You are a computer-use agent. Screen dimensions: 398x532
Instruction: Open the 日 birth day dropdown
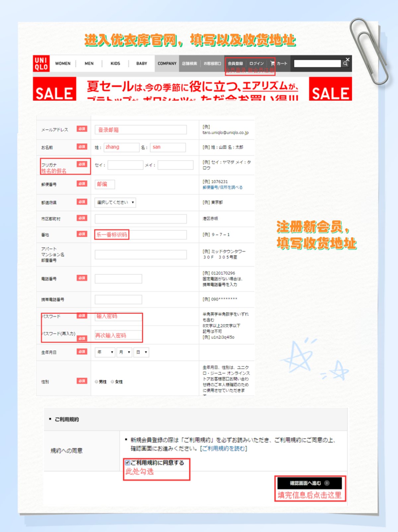[x=141, y=352]
